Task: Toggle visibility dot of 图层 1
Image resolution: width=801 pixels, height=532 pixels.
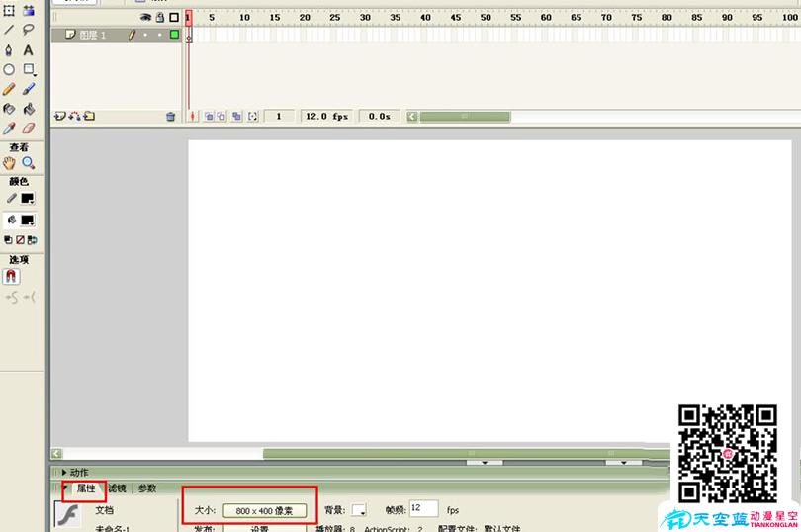Action: [x=145, y=35]
